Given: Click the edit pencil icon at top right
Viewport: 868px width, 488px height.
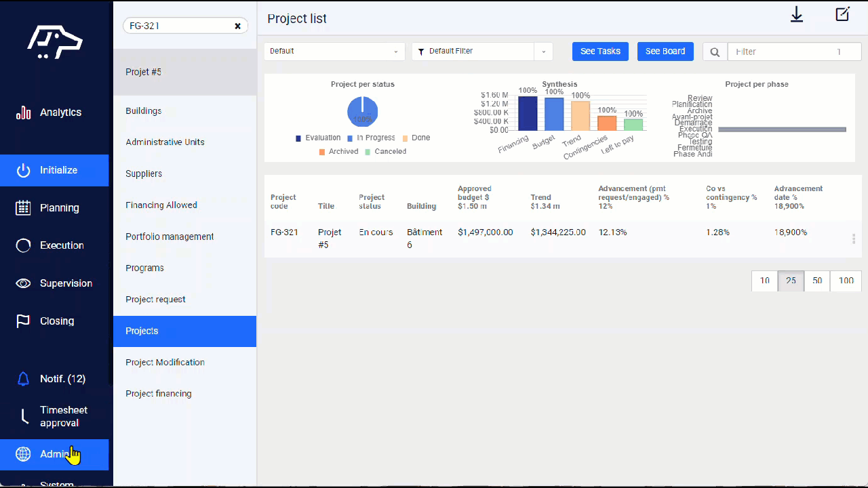Looking at the screenshot, I should [842, 14].
